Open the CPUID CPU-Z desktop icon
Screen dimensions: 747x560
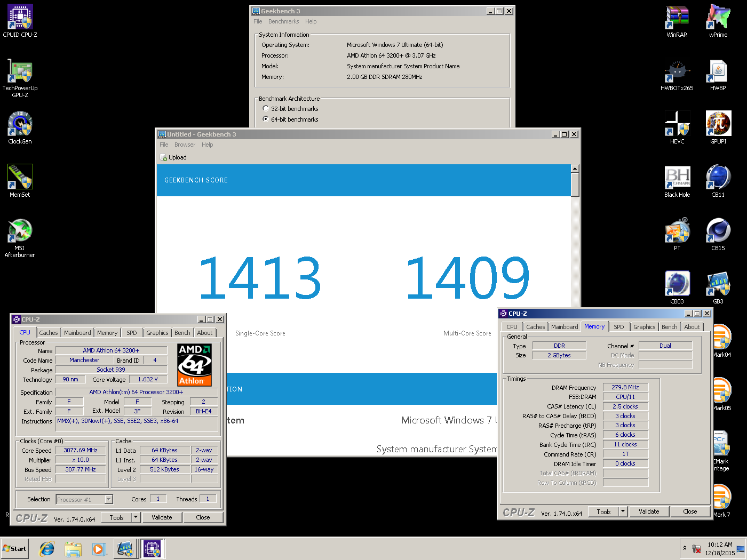point(20,21)
